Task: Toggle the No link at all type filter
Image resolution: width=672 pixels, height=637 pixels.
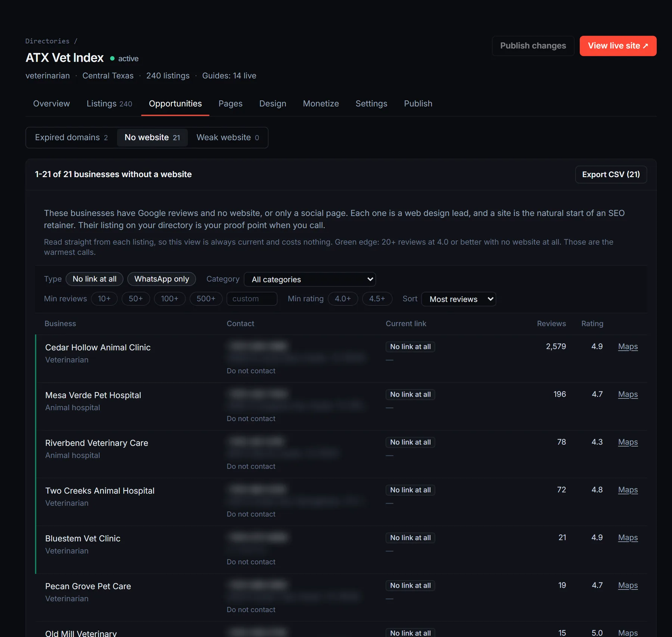Action: click(94, 279)
